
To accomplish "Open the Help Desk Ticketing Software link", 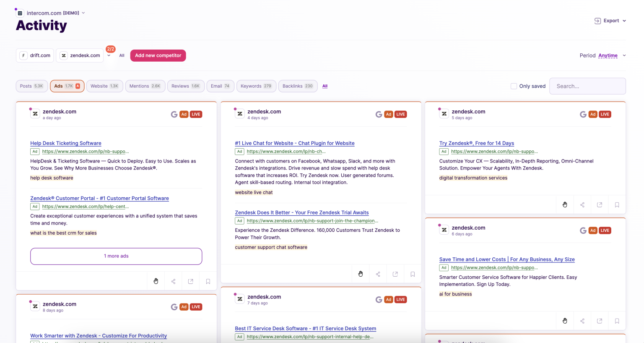I will click(x=65, y=143).
